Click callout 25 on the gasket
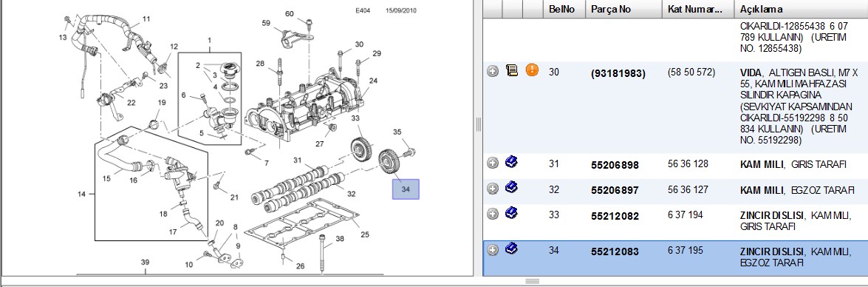Image resolution: width=868 pixels, height=287 pixels. coord(365,234)
